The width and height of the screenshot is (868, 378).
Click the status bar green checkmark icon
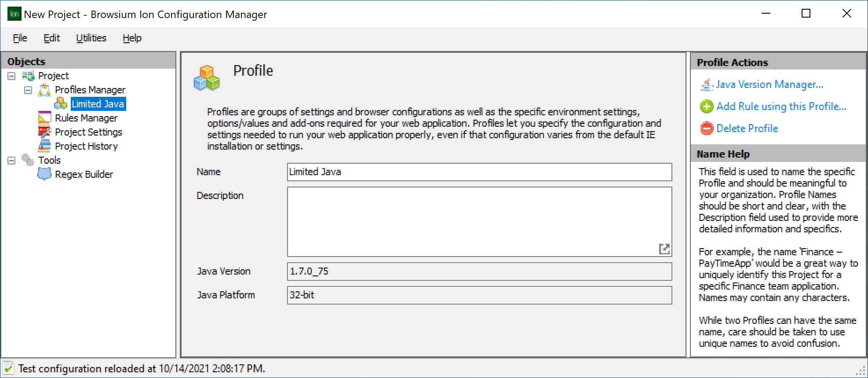[x=8, y=368]
